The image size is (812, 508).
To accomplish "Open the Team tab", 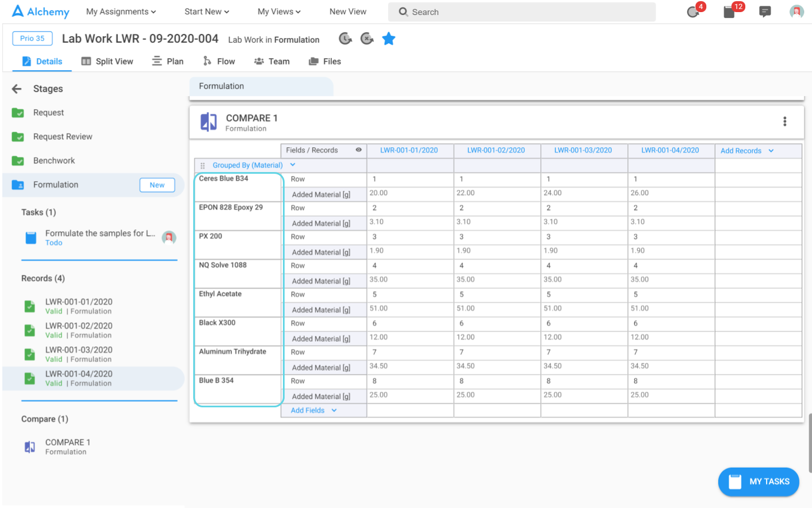I will [x=271, y=62].
